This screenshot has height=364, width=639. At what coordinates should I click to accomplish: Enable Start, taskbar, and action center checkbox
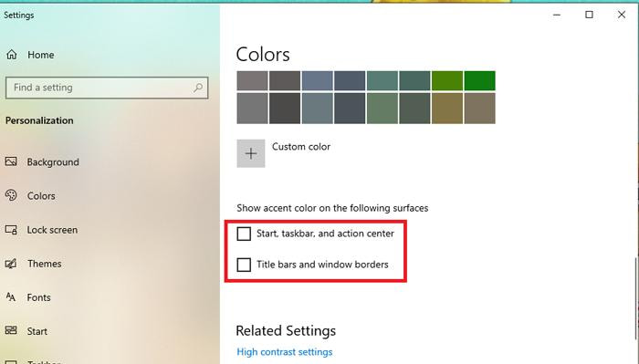pyautogui.click(x=244, y=234)
